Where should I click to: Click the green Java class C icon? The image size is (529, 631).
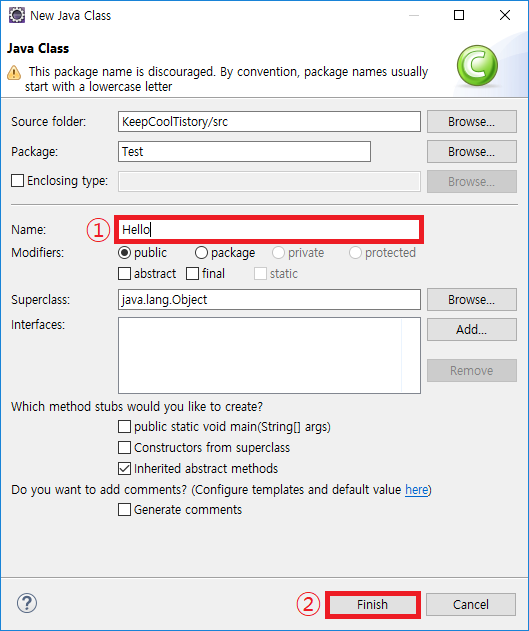[x=477, y=65]
